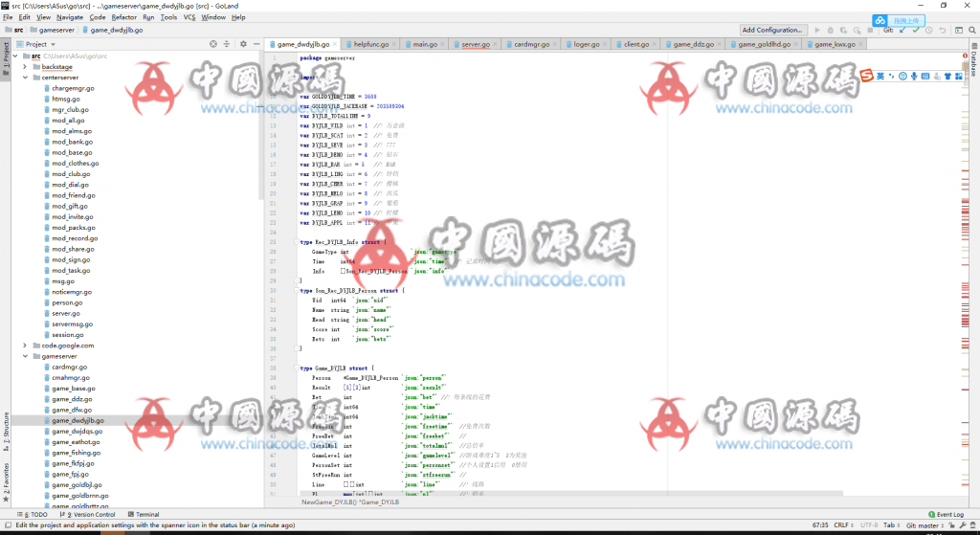Commit changes with green checkmark

[x=916, y=30]
